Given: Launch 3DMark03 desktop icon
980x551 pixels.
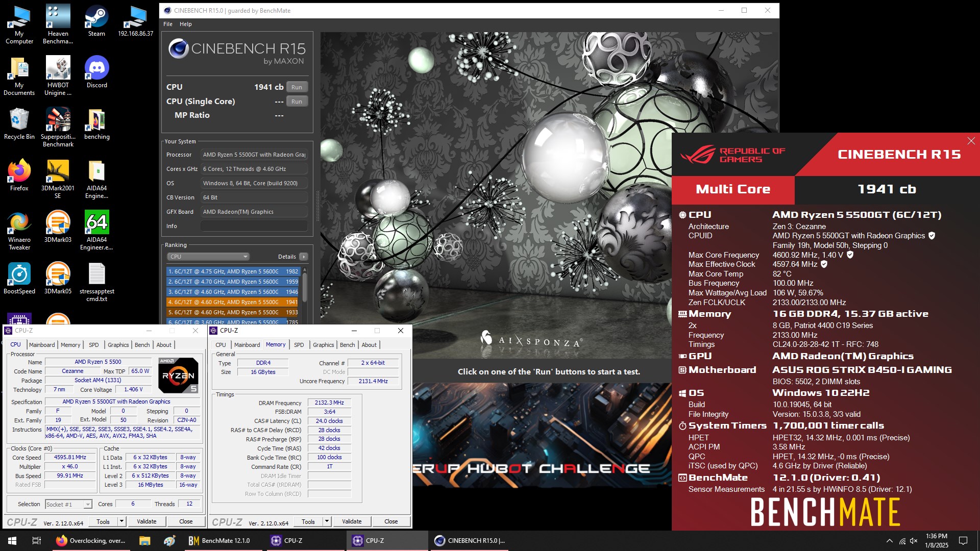Looking at the screenshot, I should click(58, 227).
